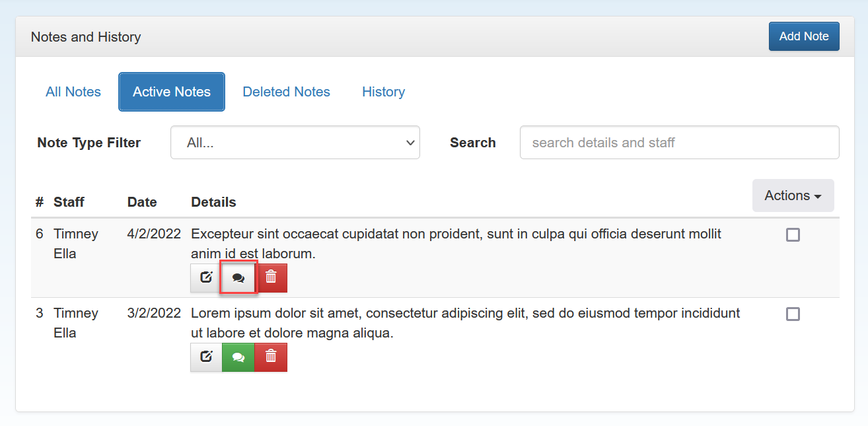
Task: Expand the Actions dropdown menu
Action: click(793, 195)
